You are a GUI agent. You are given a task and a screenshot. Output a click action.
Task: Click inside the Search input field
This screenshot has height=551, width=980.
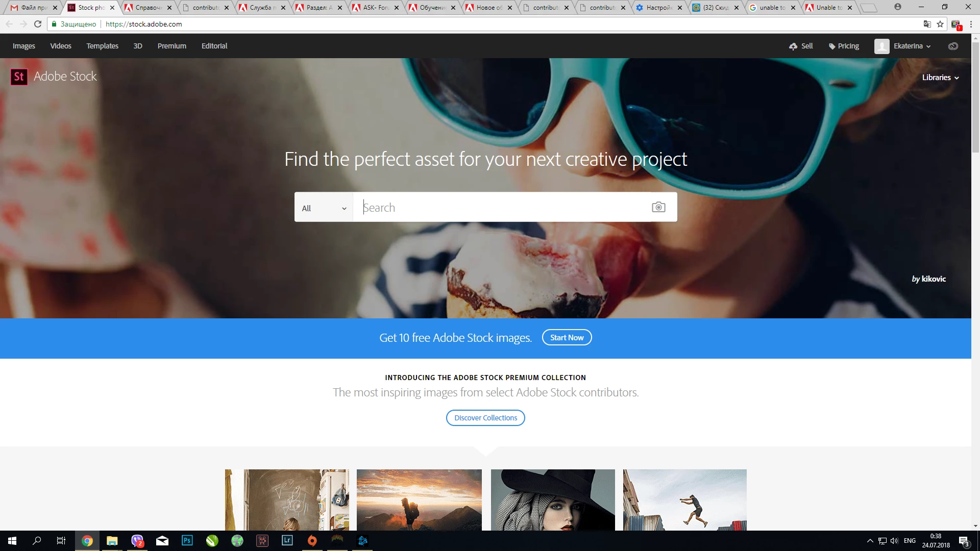[500, 207]
